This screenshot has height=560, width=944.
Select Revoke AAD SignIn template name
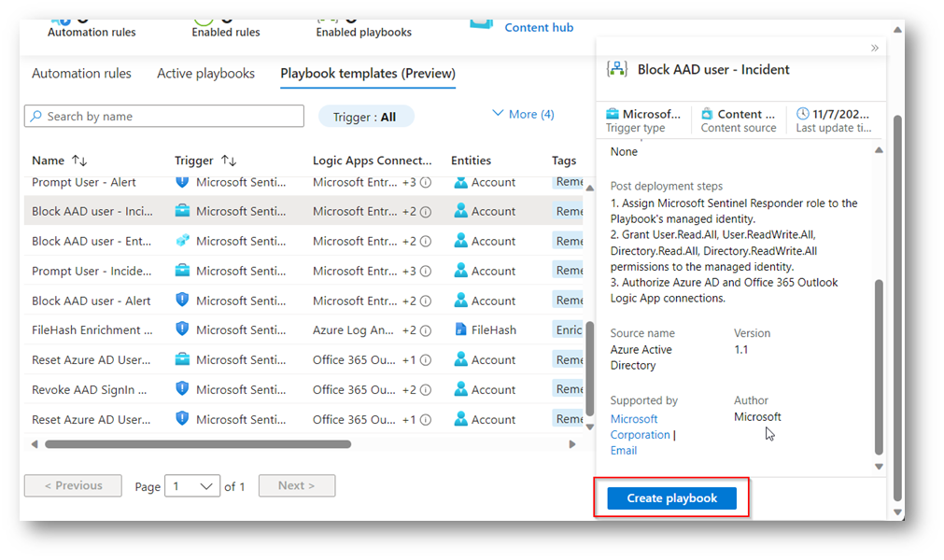[x=89, y=390]
